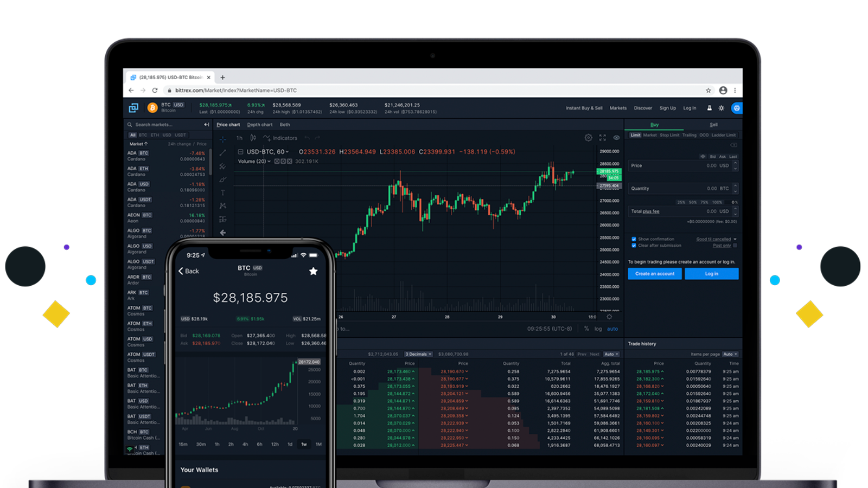Toggle Clear after submission checkbox
This screenshot has width=868, height=488.
(x=634, y=245)
